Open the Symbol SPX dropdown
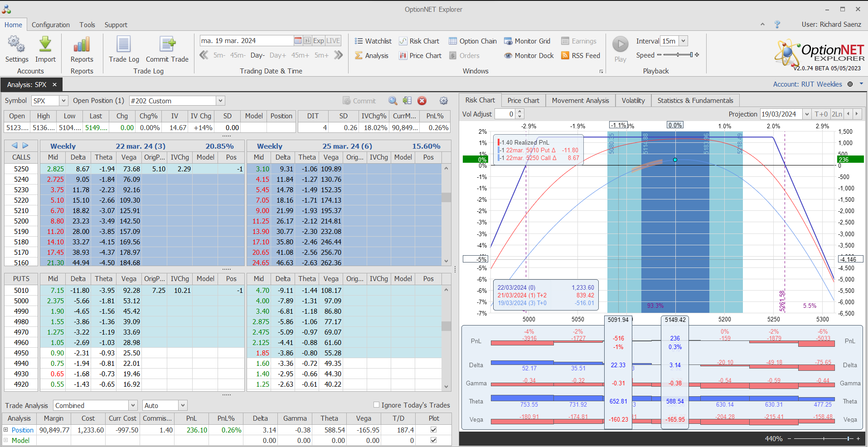 [63, 101]
